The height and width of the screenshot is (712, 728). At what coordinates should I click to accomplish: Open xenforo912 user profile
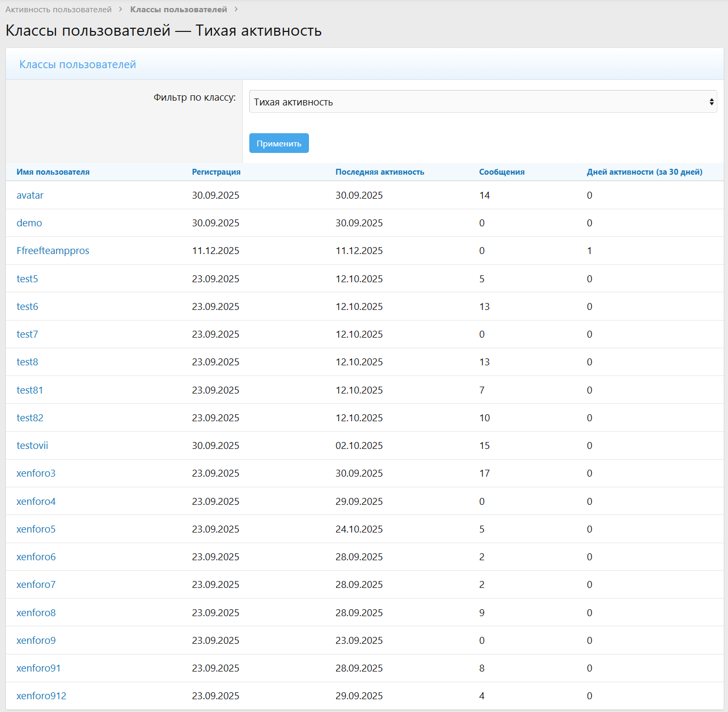(41, 696)
